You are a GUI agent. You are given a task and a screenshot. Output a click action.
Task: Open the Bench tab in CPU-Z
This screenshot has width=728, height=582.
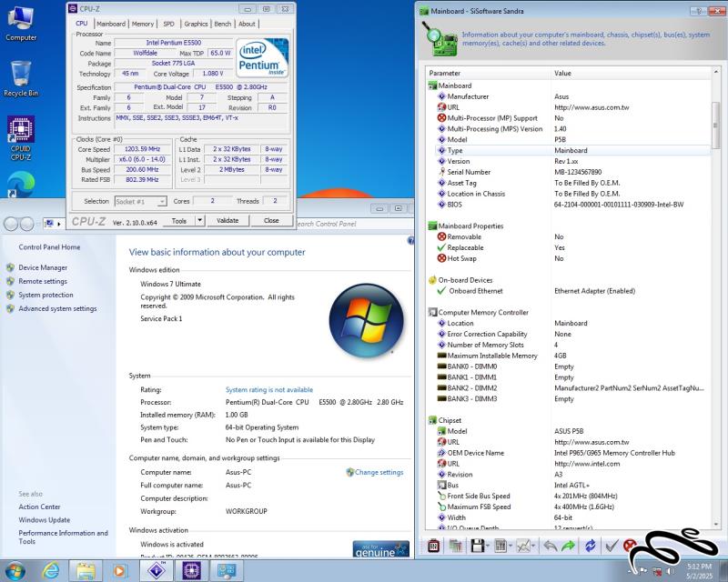point(223,24)
